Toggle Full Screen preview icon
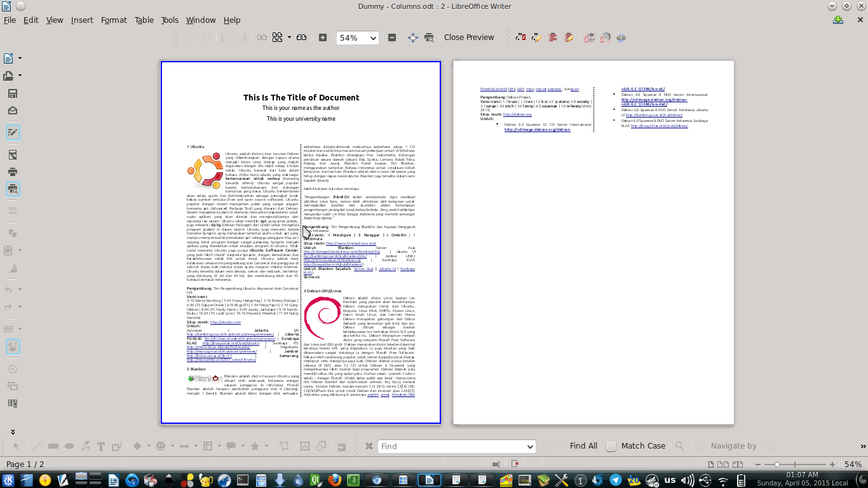 click(x=413, y=37)
